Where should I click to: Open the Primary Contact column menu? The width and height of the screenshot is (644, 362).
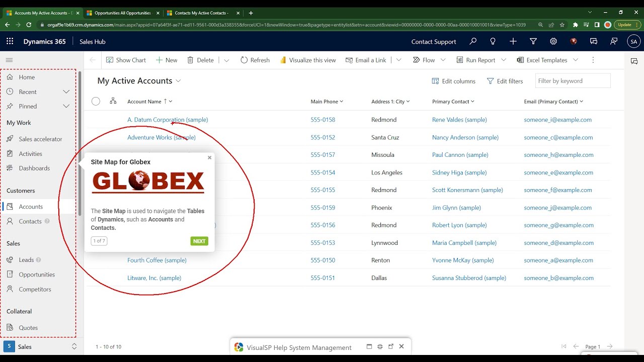(x=453, y=102)
